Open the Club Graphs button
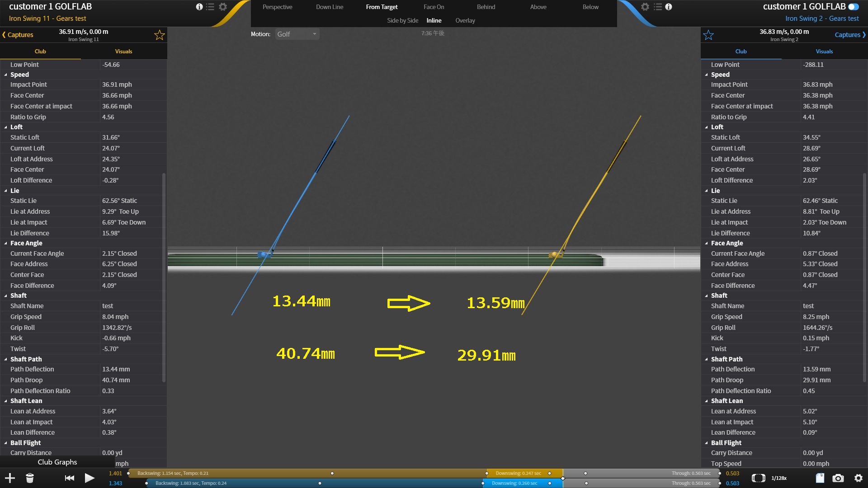Viewport: 868px width, 488px height. point(57,462)
